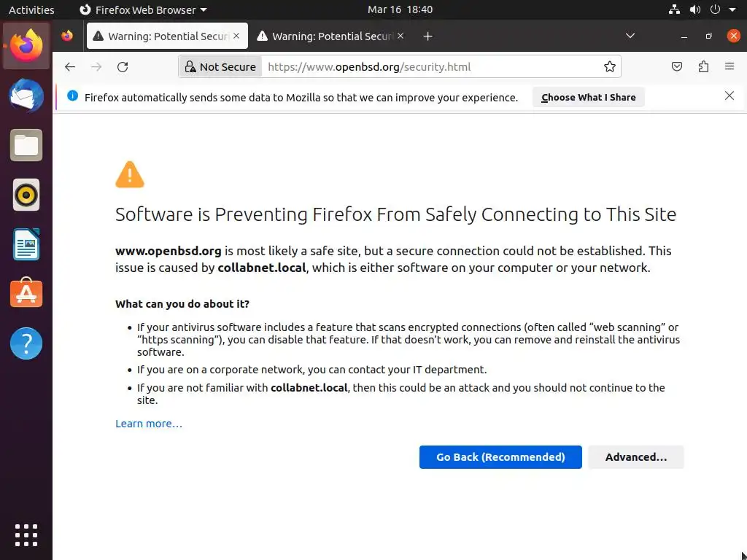Screen dimensions: 747x560
Task: Click Go Back (Recommended) button
Action: [500, 457]
